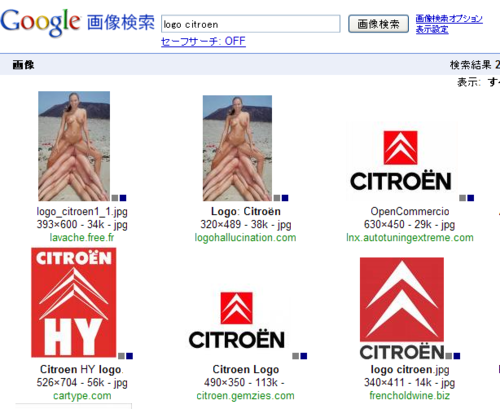Screen dimensions: 500x409
Task: Click the 'lavache.free.fr' source text
Action: click(x=82, y=237)
